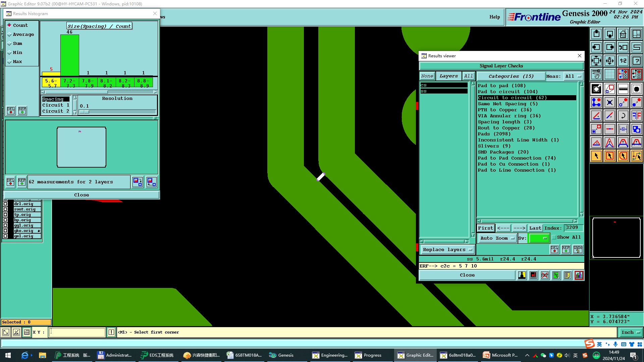Click the 1:2 zoom icon

coord(623,61)
